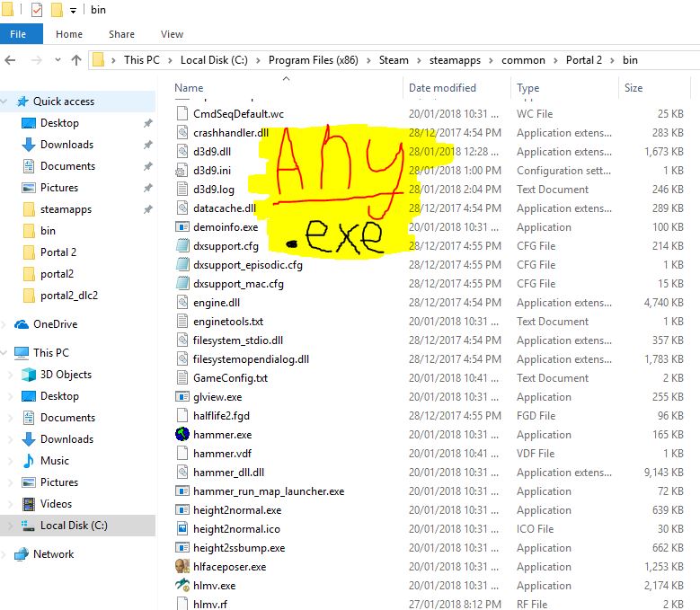Click the address bar folder icon
Screen dimensions: 700x610
(98, 60)
